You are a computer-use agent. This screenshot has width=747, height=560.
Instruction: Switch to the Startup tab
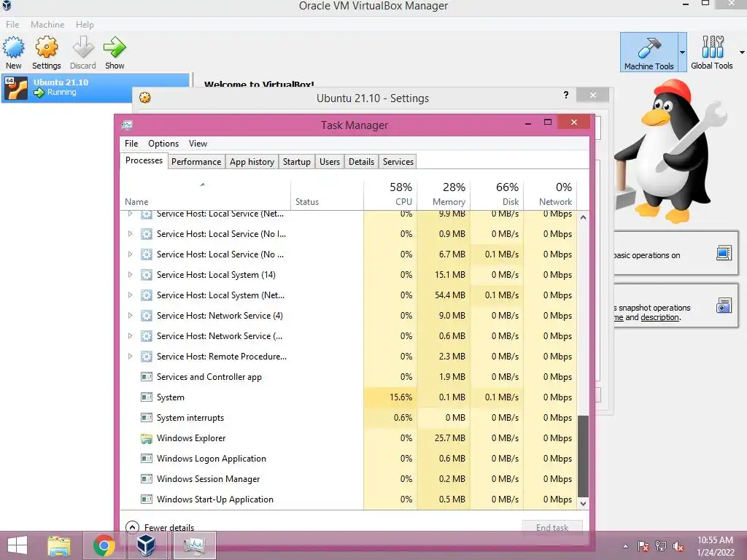click(296, 161)
